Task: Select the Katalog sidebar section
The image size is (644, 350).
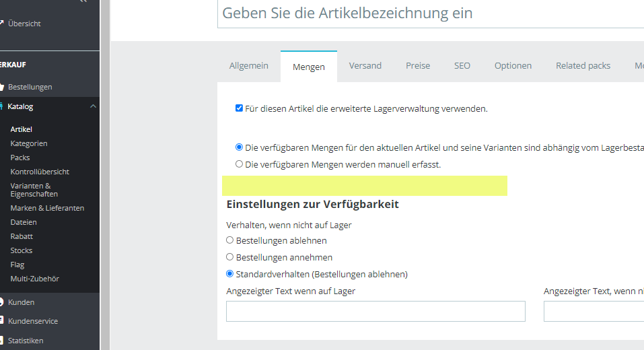Action: (x=20, y=106)
